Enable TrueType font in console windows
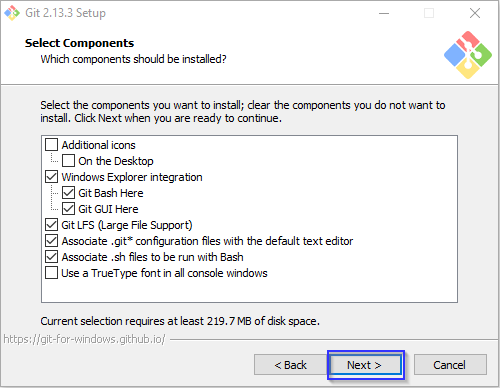Viewport: 500px width, 388px height. 51,273
